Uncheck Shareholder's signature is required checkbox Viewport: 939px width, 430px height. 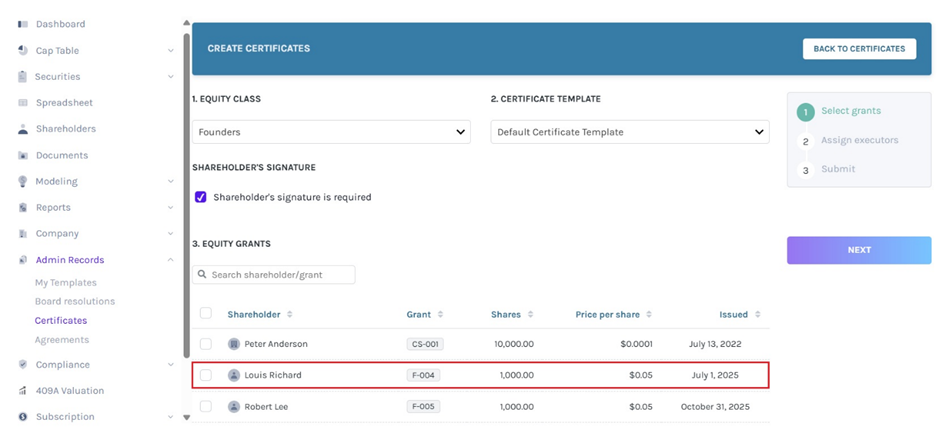(201, 197)
